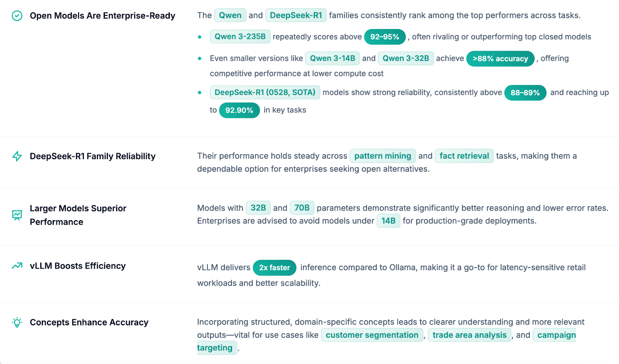
Task: Select the fact retrieval tag
Action: coord(464,156)
